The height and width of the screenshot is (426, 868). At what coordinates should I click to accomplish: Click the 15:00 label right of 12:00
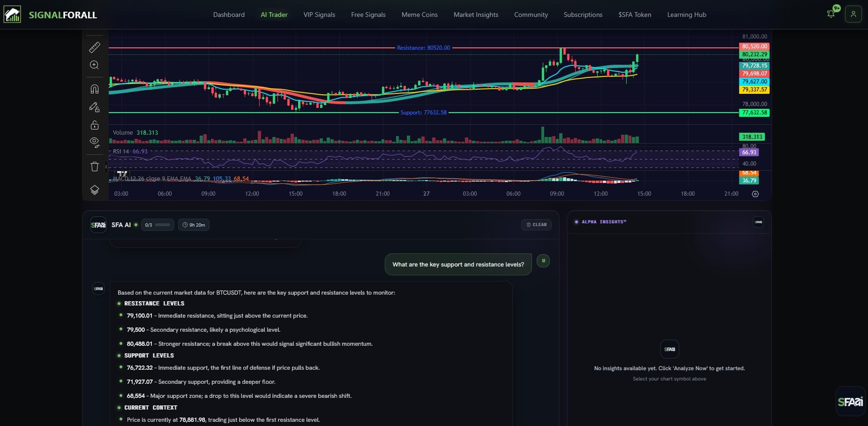pyautogui.click(x=644, y=194)
